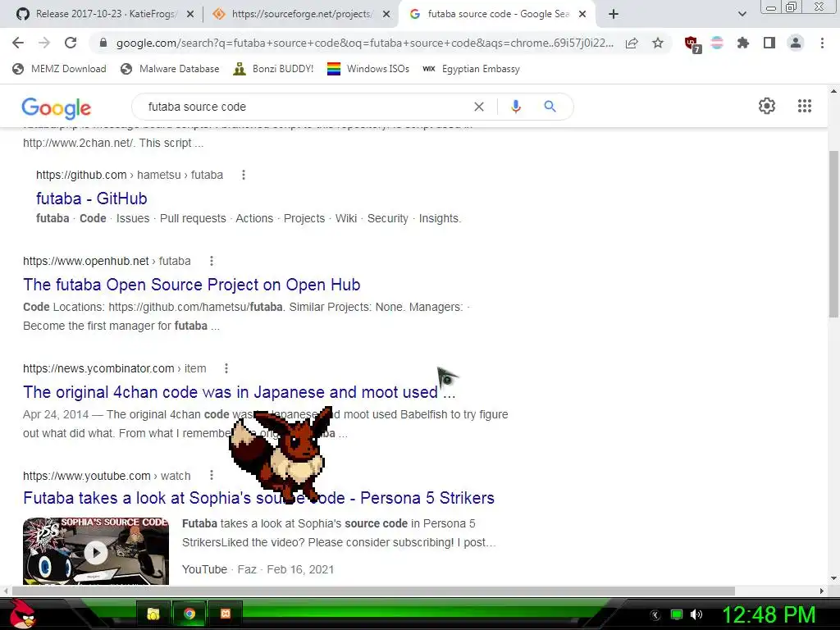Open the Chrome profile avatar
This screenshot has width=840, height=630.
coord(796,43)
